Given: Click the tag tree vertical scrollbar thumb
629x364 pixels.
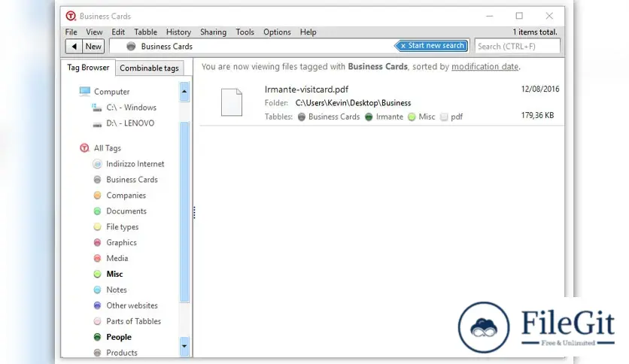Looking at the screenshot, I should [x=184, y=211].
